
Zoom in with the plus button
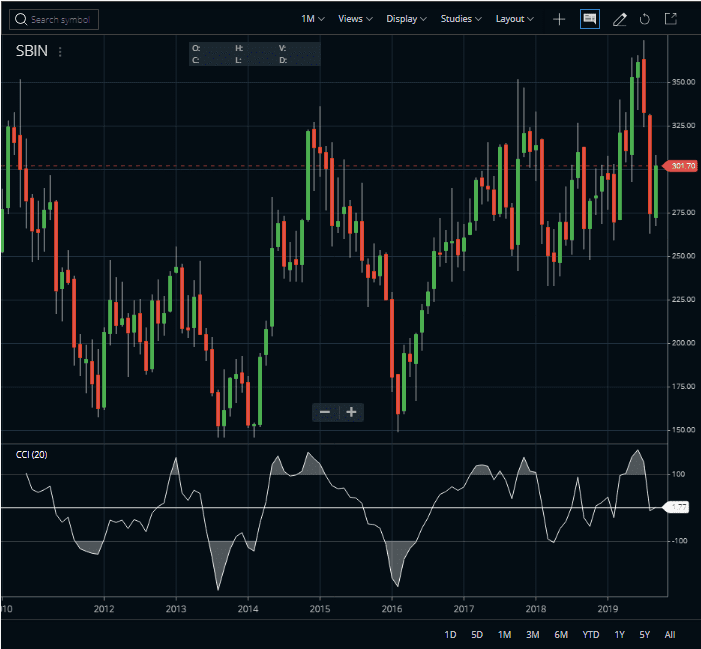(x=351, y=412)
